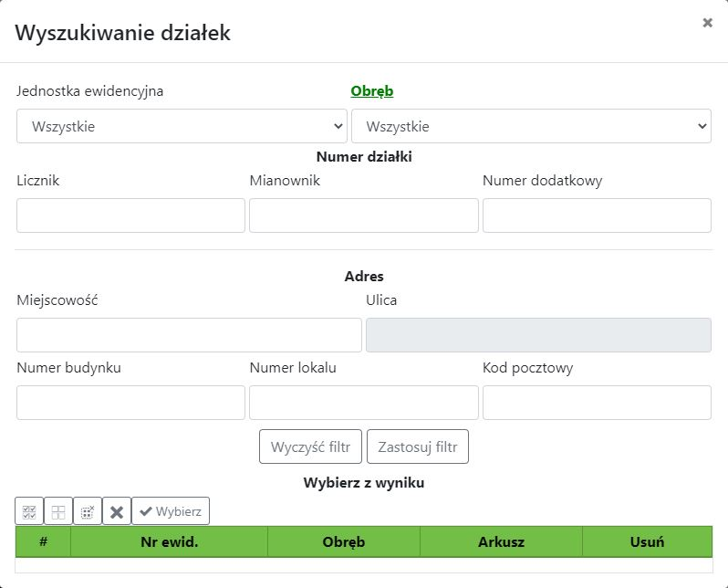728x588 pixels.
Task: Apply filter with Zastosuj filtr
Action: click(418, 447)
